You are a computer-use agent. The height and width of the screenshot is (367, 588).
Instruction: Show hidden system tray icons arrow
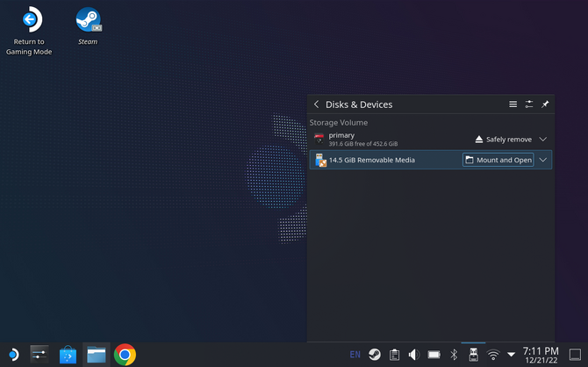coord(512,355)
